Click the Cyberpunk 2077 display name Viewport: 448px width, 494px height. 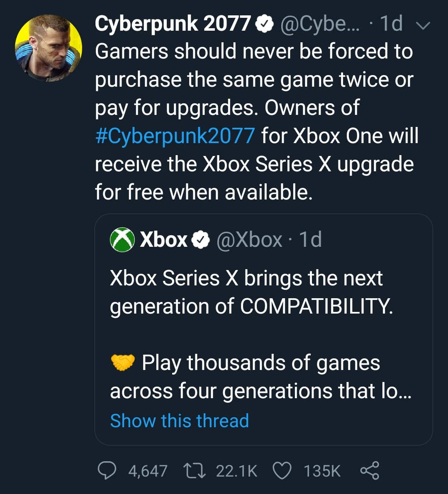[173, 24]
